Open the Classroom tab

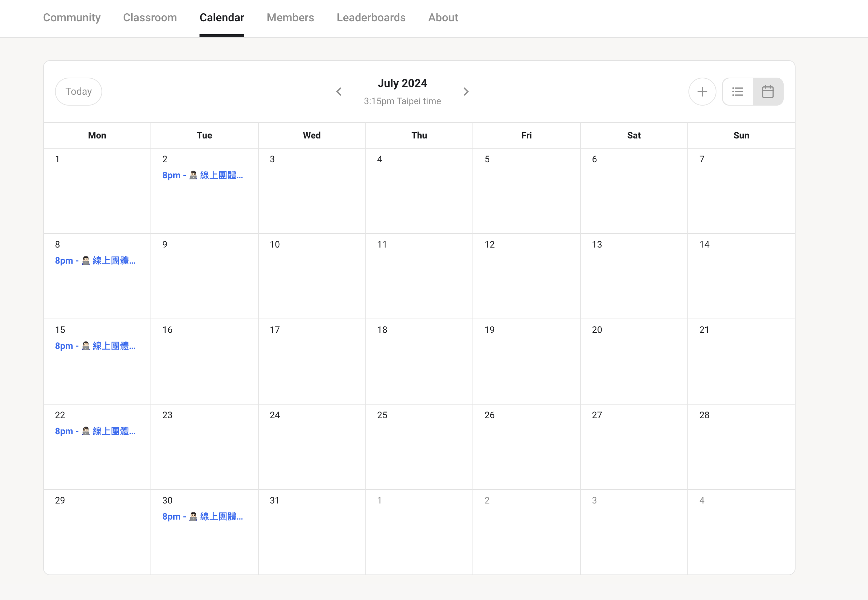tap(150, 18)
